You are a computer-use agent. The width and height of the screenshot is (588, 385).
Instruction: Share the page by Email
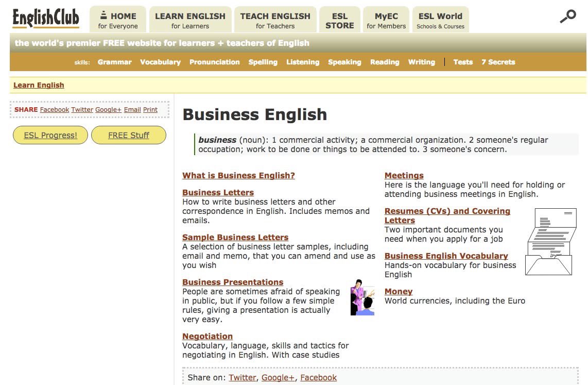click(132, 110)
